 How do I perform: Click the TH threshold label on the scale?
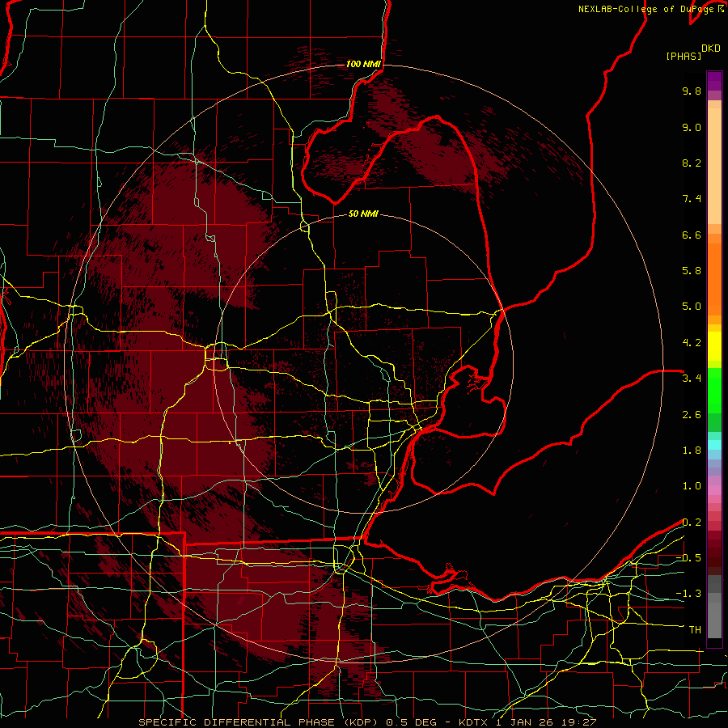coord(695,630)
